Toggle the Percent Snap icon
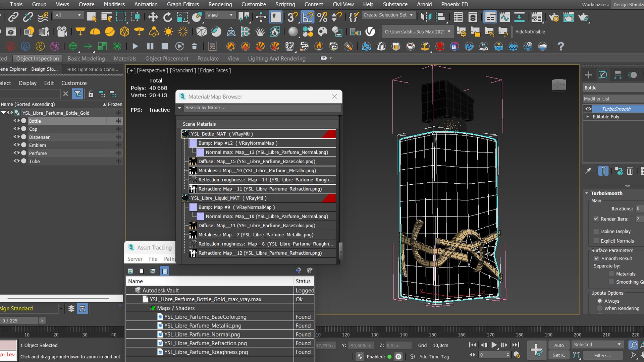 pos(322,17)
